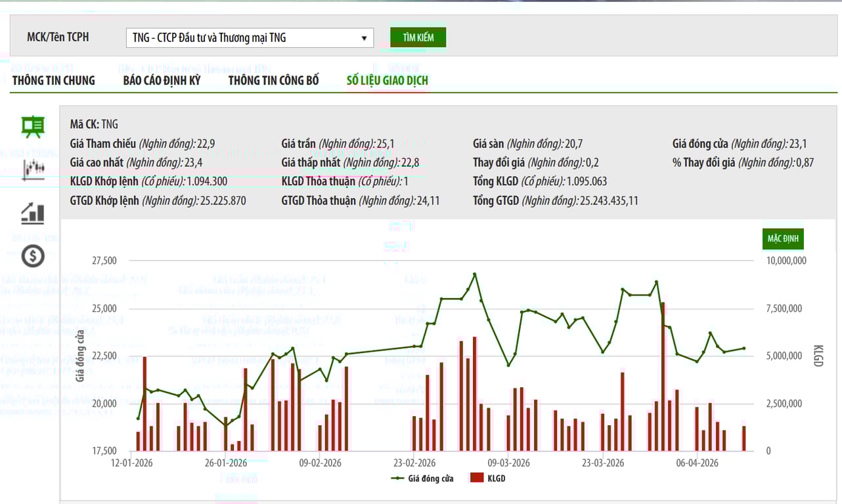The width and height of the screenshot is (842, 504).
Task: Open the candlestick chart sidebar icon
Action: tap(33, 169)
